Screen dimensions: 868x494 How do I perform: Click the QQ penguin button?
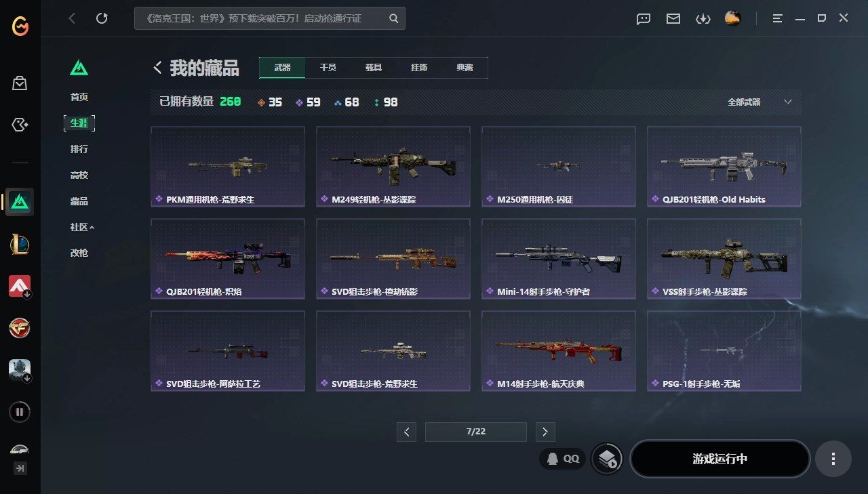pyautogui.click(x=562, y=459)
